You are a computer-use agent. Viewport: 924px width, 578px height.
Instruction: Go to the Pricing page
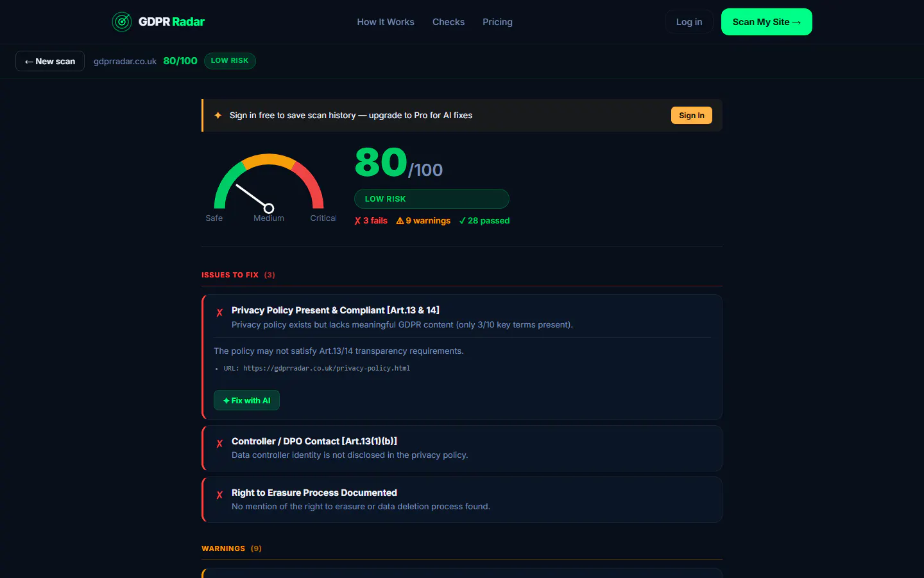[497, 22]
